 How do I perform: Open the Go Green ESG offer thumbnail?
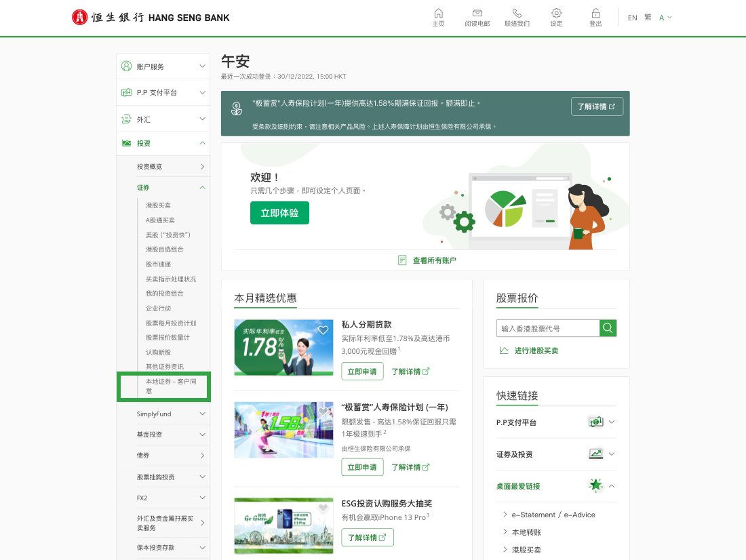283,525
